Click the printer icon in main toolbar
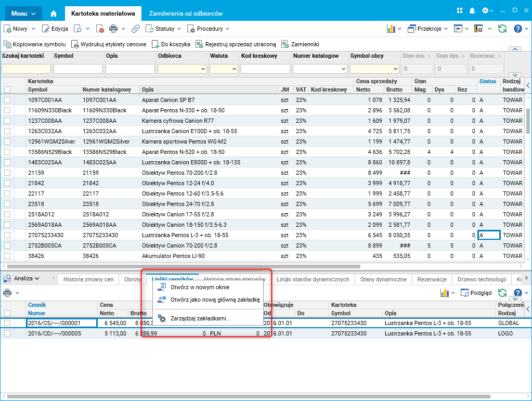Viewport: 532px width, 401px height. pyautogui.click(x=113, y=29)
